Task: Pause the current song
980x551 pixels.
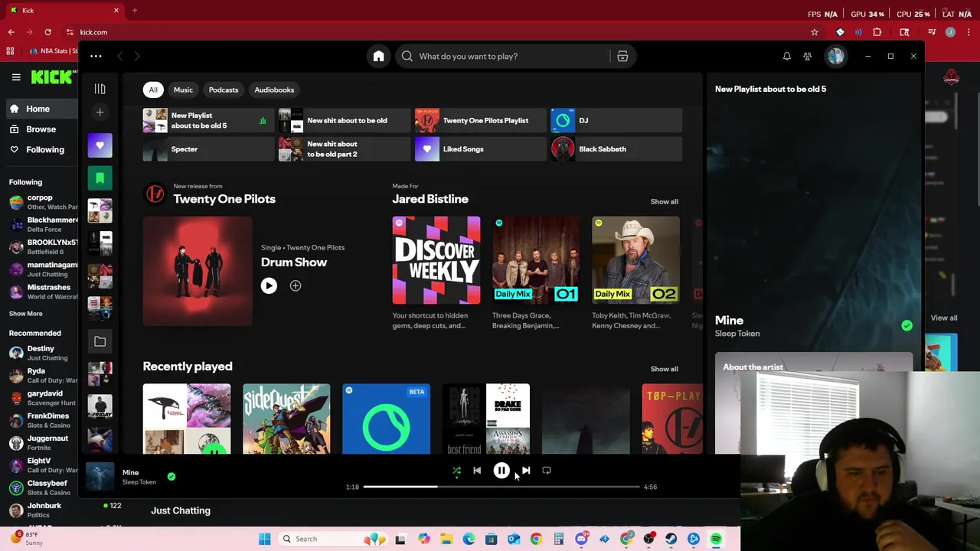Action: click(x=501, y=471)
